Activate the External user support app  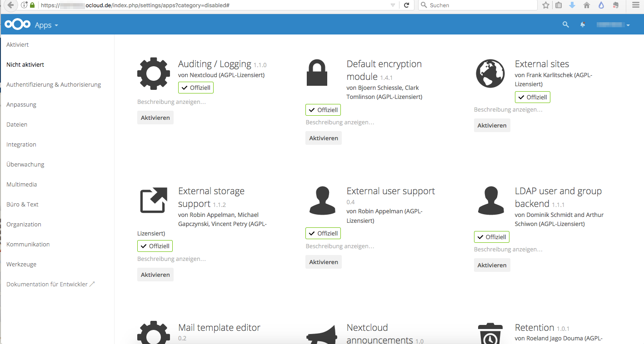pyautogui.click(x=324, y=262)
